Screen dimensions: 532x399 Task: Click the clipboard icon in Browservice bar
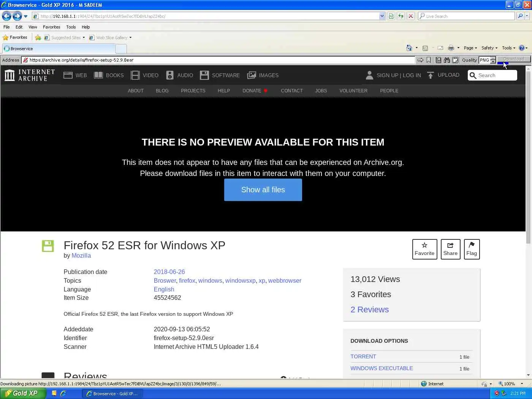click(455, 60)
